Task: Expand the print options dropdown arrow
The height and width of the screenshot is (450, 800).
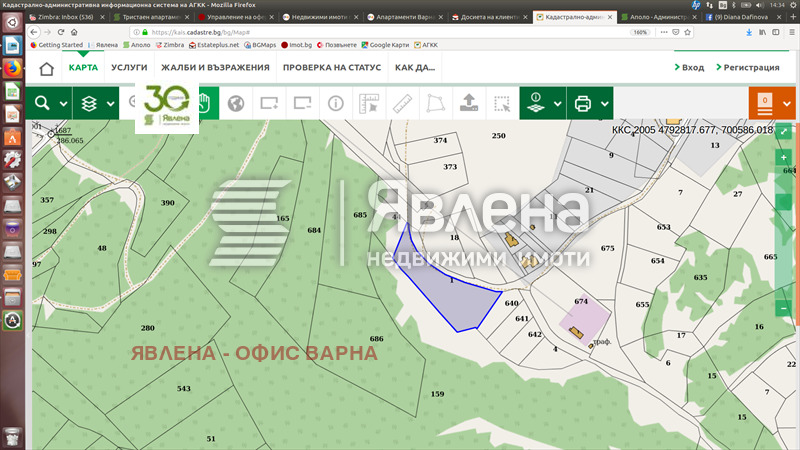Action: (x=605, y=104)
